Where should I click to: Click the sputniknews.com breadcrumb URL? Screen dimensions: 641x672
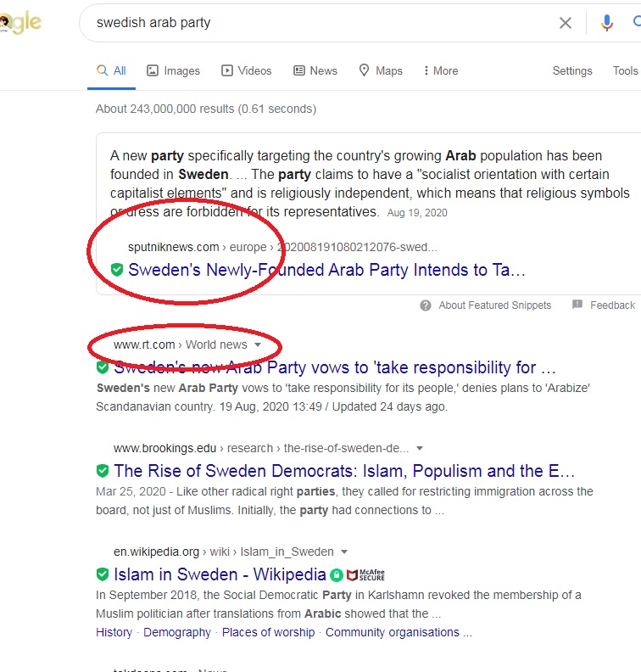point(282,247)
